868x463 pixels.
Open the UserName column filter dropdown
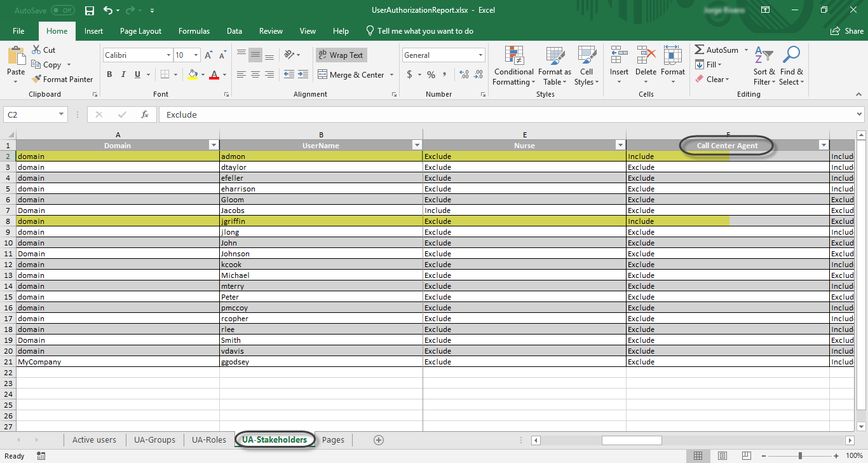coord(417,146)
